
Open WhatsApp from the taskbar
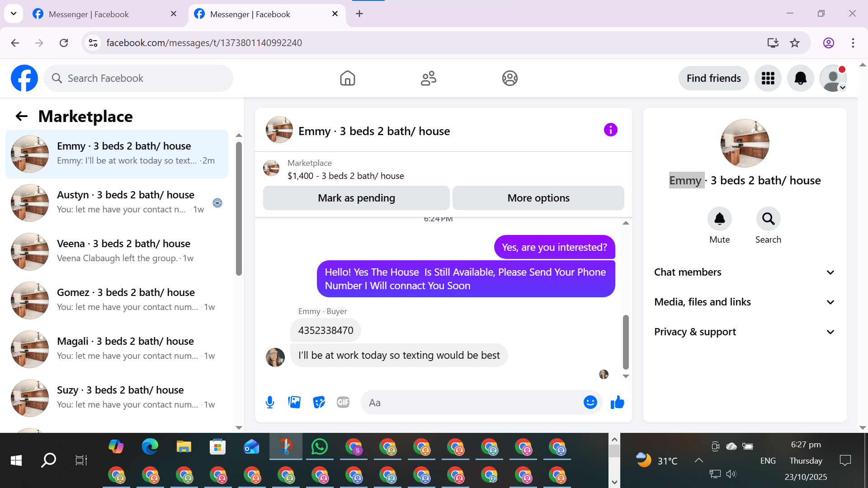click(319, 447)
